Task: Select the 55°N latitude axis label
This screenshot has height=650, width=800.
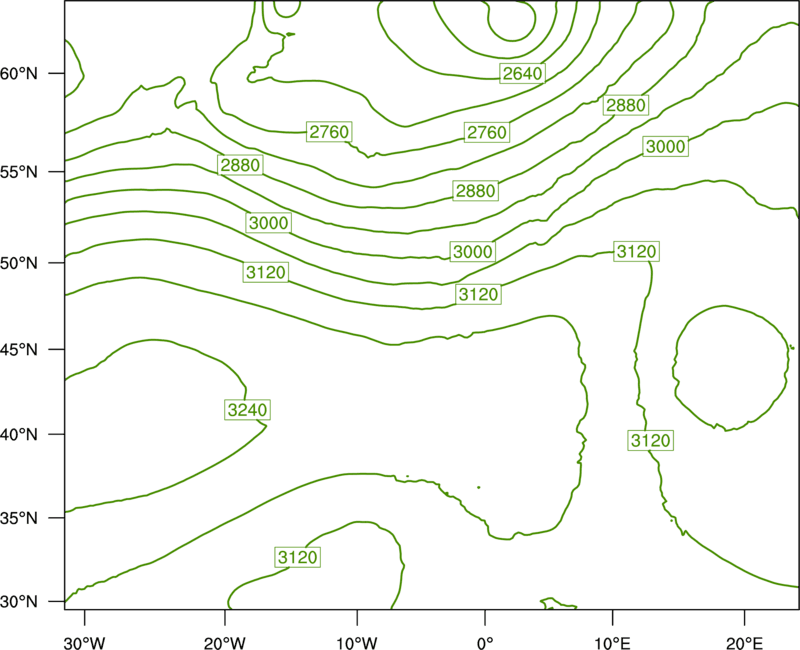Action: (x=19, y=172)
